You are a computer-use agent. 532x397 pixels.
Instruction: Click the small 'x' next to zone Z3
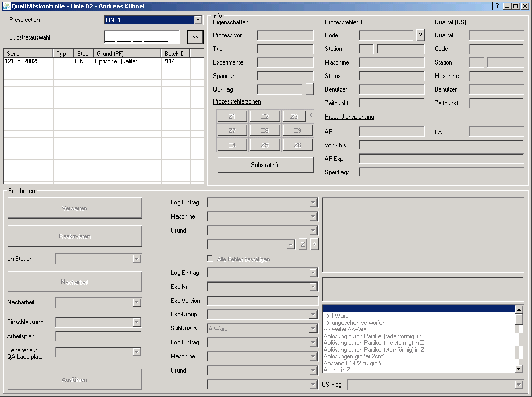(x=311, y=115)
